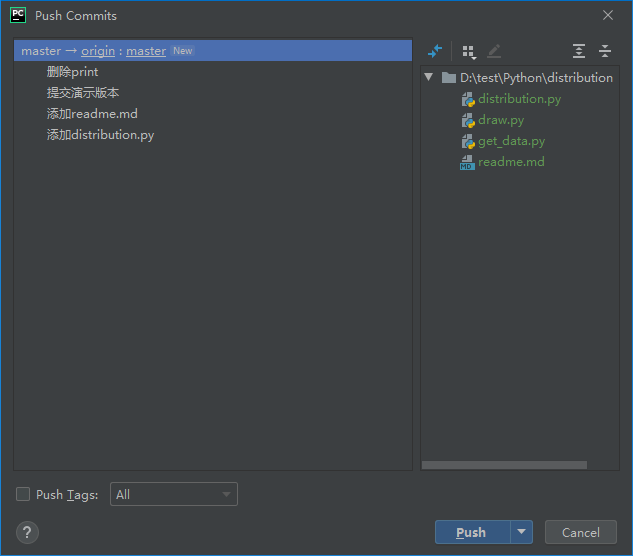Open the Group By options icon

coord(469,52)
